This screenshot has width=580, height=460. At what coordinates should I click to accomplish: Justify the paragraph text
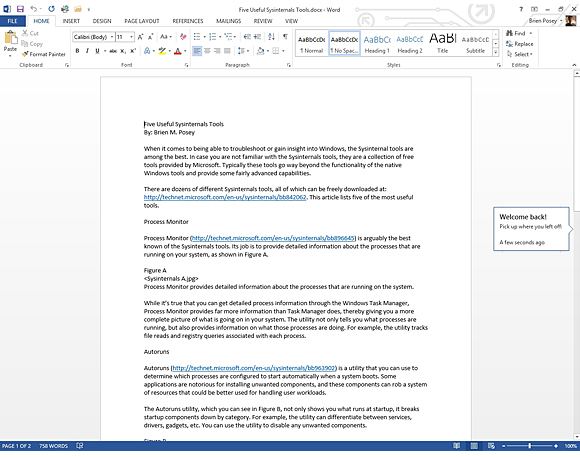[x=227, y=51]
